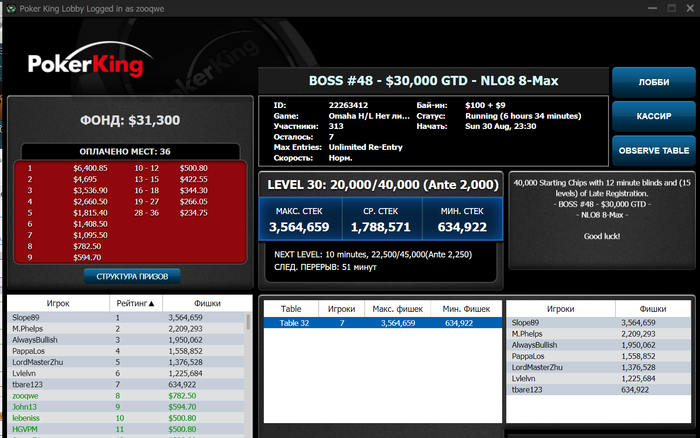Click the tournament title BOSS #48
This screenshot has width=700, height=438.
tap(433, 81)
